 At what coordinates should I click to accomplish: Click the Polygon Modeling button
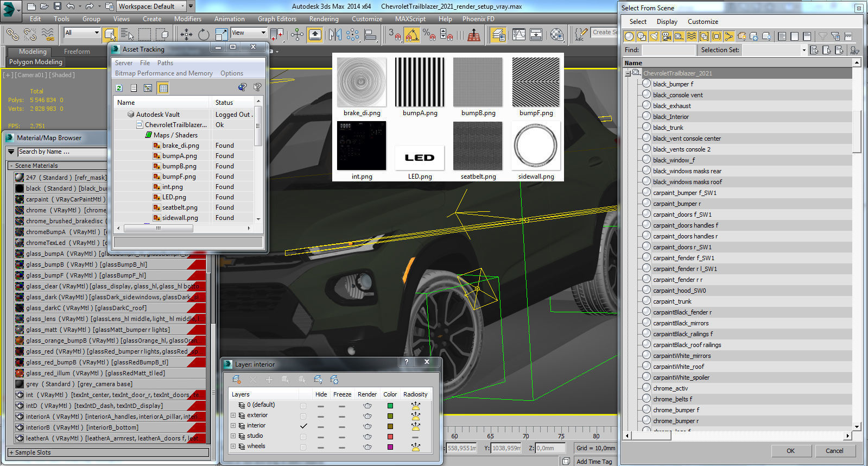tap(36, 62)
